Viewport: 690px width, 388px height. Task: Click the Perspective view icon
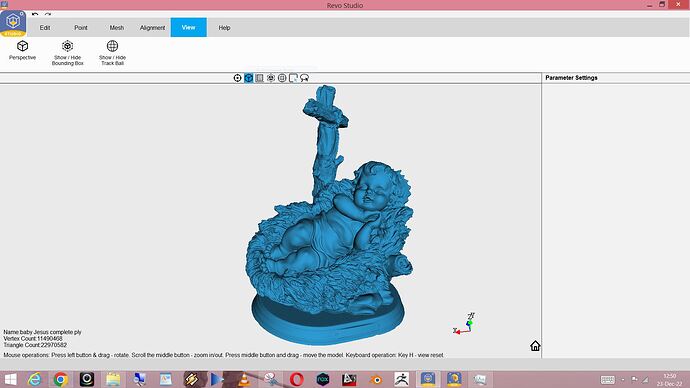[x=22, y=51]
